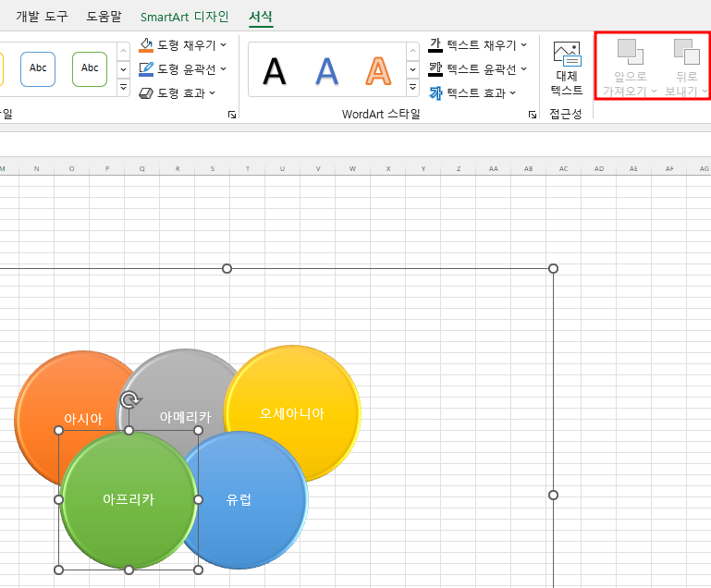This screenshot has width=711, height=588.
Task: Open the 도형 윤곽선 dropdown arrow
Action: click(x=223, y=69)
